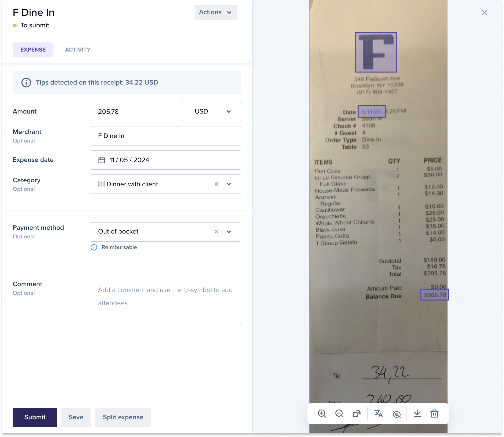Hide the receipt highlight overlays
The width and height of the screenshot is (504, 437).
(x=397, y=414)
